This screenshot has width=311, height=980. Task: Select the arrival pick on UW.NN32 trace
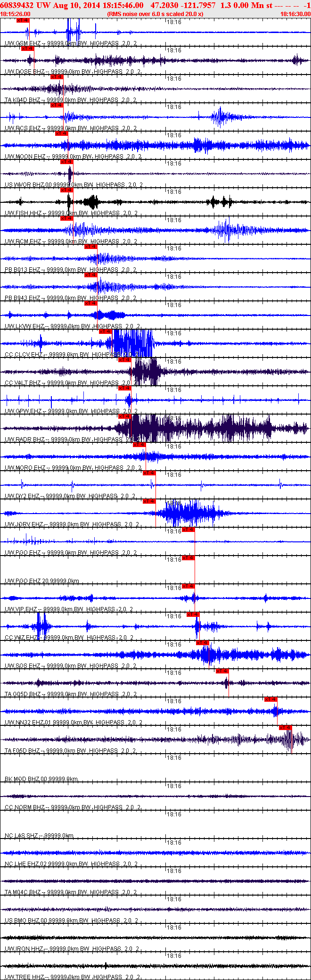pos(271,699)
